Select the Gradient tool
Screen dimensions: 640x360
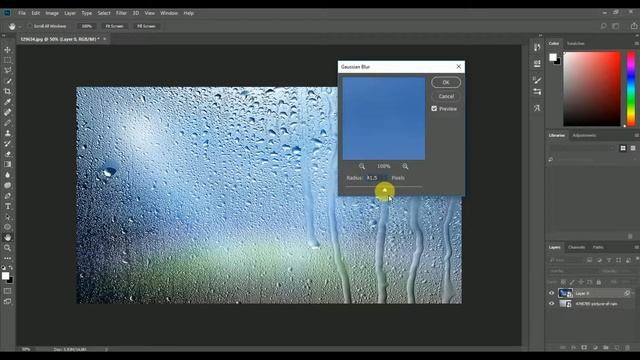click(x=8, y=164)
